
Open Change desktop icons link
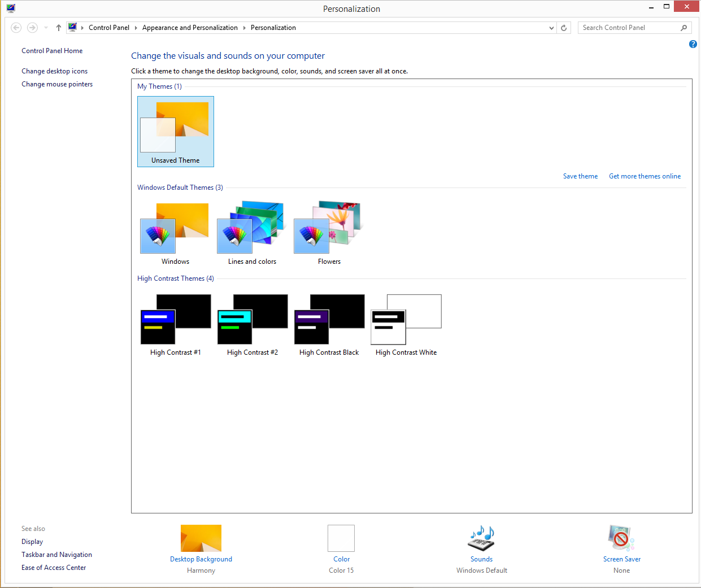point(54,71)
